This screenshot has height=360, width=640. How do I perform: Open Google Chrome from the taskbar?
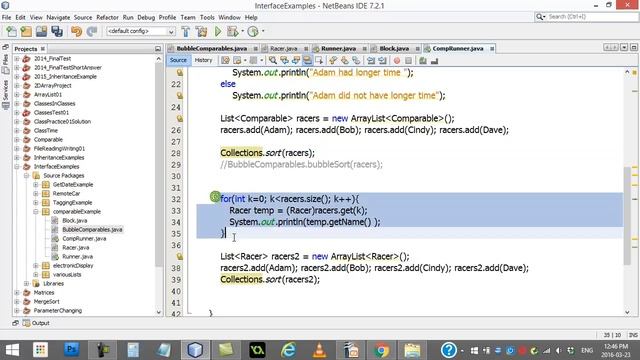pyautogui.click(x=382, y=350)
